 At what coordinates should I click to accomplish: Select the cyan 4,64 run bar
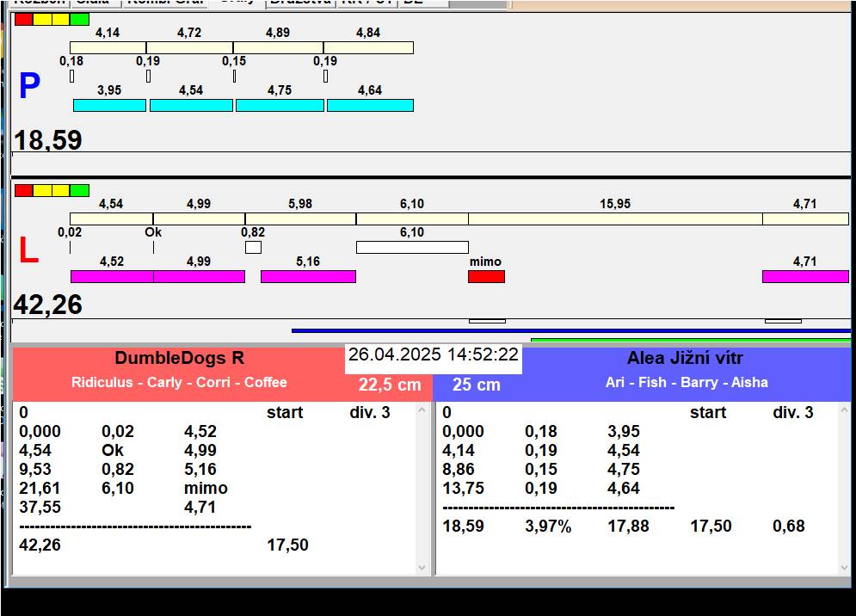click(x=370, y=105)
